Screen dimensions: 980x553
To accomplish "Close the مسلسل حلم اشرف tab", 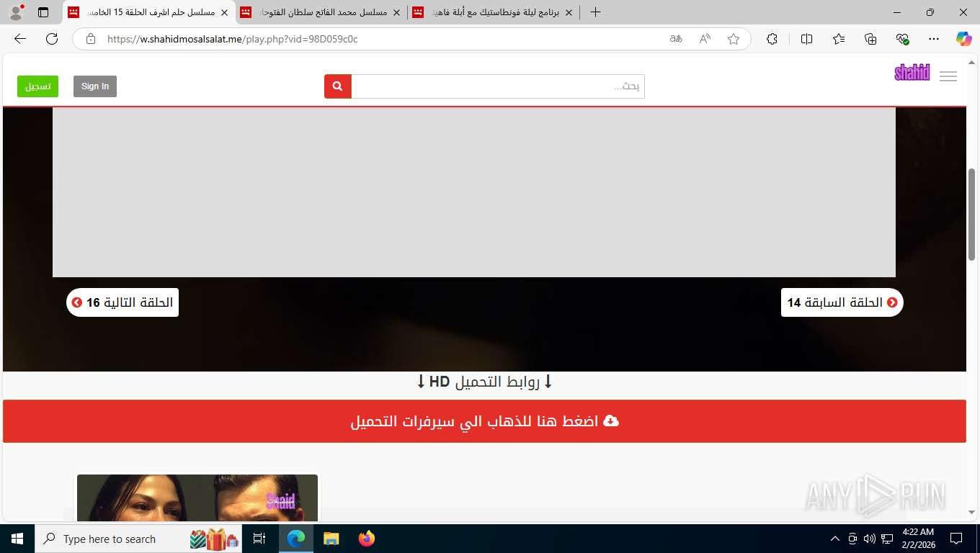I will click(224, 13).
